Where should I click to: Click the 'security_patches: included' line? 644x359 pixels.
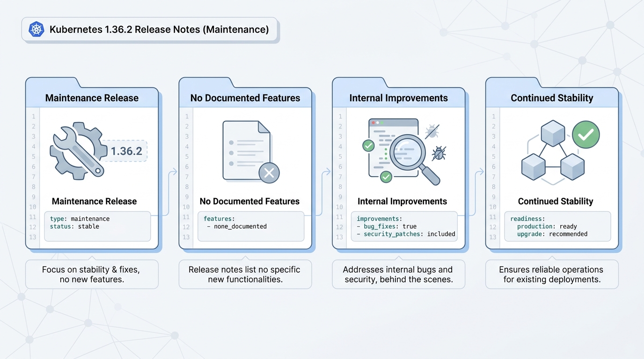(x=406, y=234)
